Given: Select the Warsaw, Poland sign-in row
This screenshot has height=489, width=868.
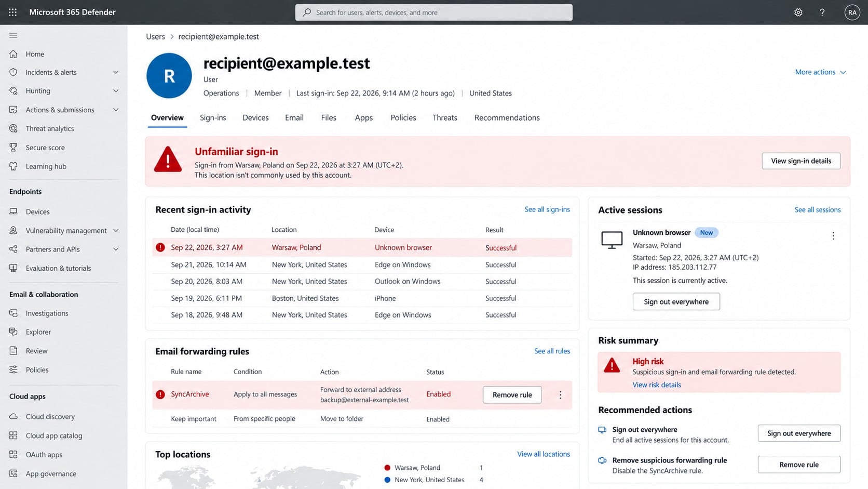Looking at the screenshot, I should pyautogui.click(x=362, y=248).
